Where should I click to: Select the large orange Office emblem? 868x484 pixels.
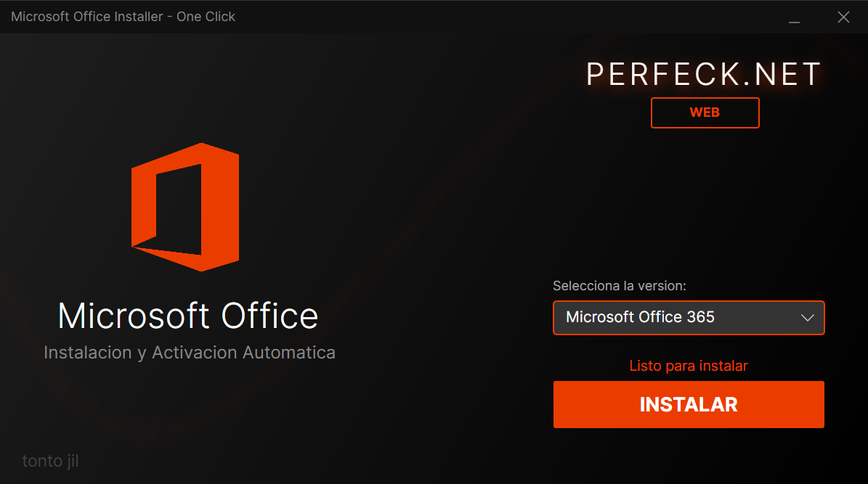(184, 207)
